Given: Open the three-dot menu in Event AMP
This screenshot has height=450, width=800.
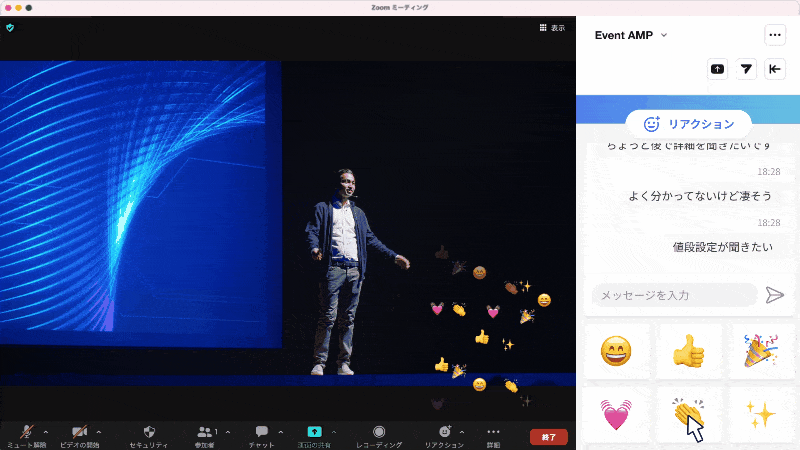Looking at the screenshot, I should [x=775, y=35].
